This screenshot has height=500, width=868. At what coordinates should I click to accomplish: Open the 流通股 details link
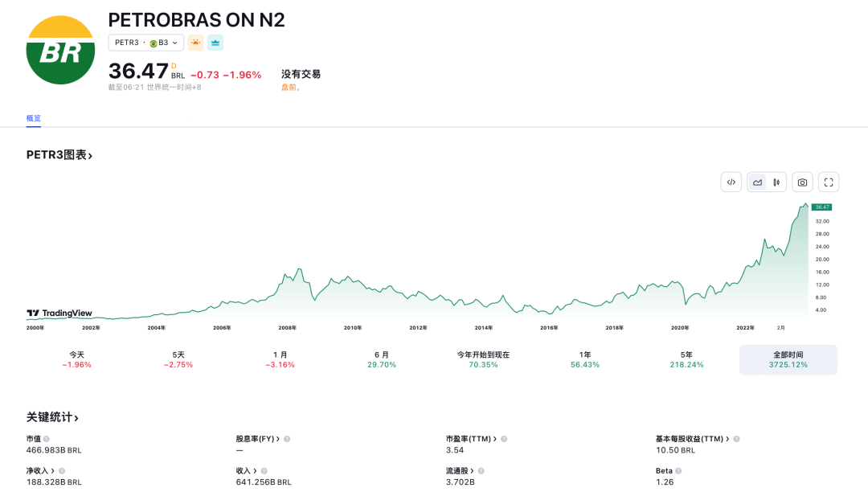click(460, 470)
